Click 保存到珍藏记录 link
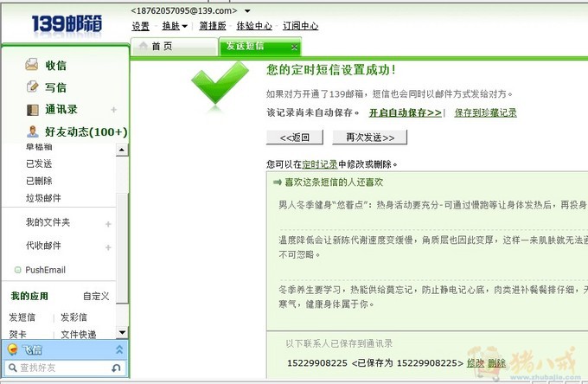The image size is (588, 384). click(486, 112)
